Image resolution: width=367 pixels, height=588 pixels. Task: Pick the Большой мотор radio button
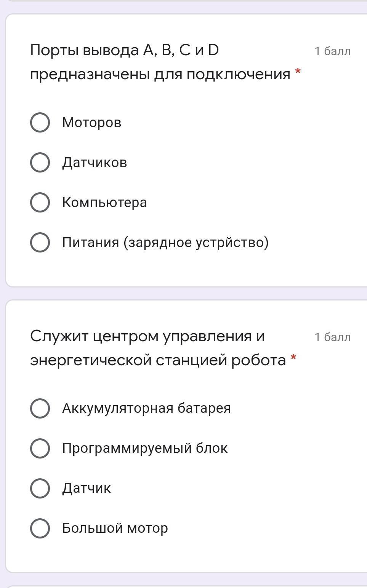coord(40,528)
